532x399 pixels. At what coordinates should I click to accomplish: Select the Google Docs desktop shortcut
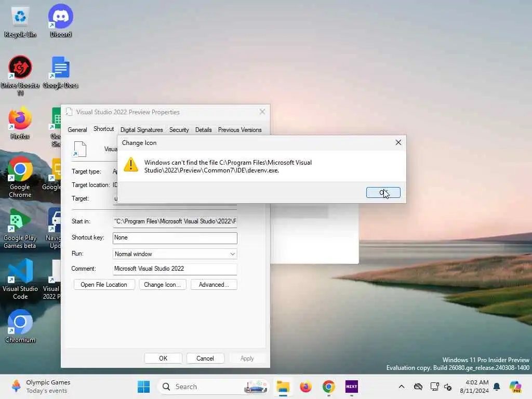pyautogui.click(x=61, y=72)
